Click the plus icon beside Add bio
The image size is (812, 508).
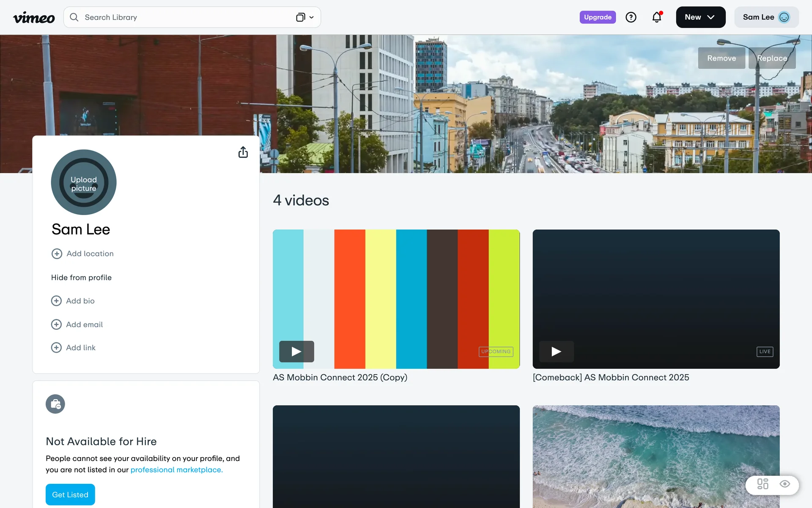point(56,301)
